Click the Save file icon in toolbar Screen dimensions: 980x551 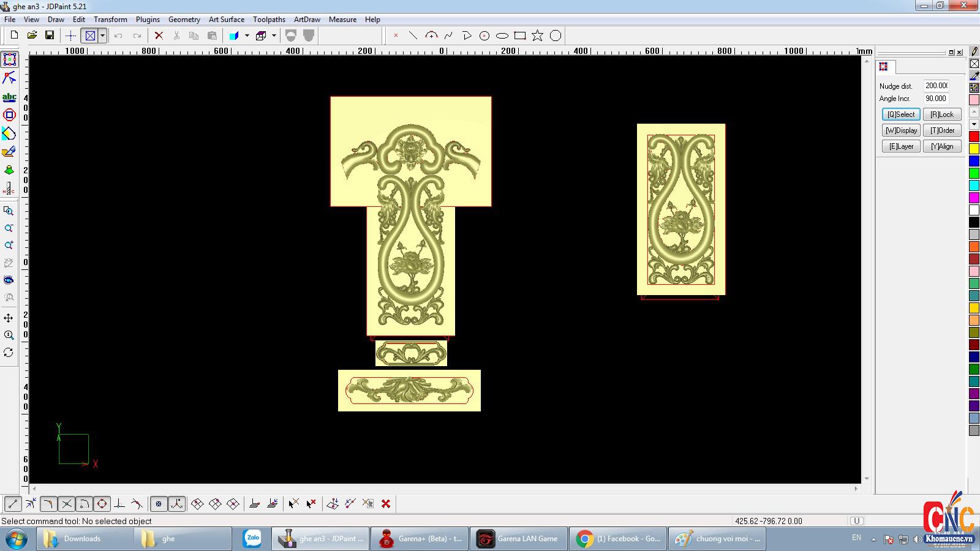click(50, 36)
